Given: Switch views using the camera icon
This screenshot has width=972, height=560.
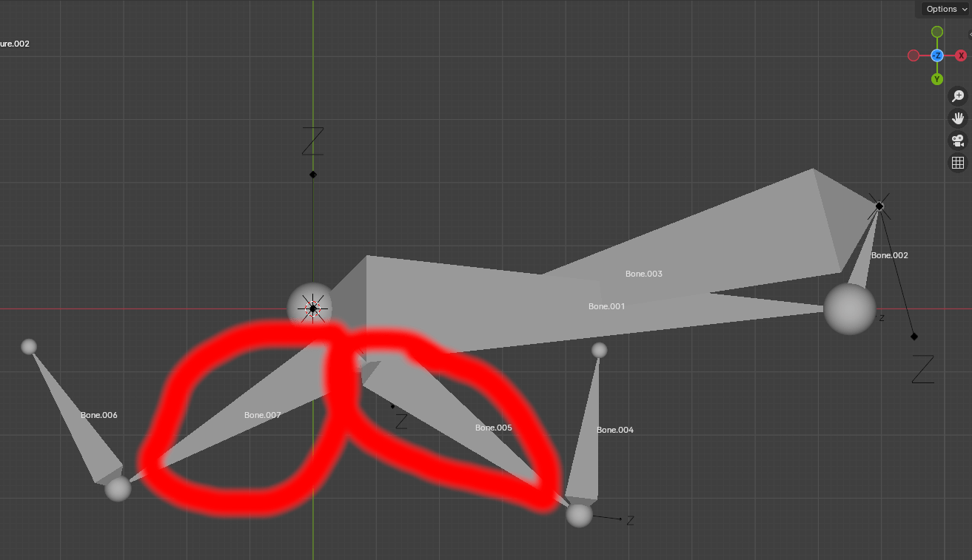Looking at the screenshot, I should (957, 141).
